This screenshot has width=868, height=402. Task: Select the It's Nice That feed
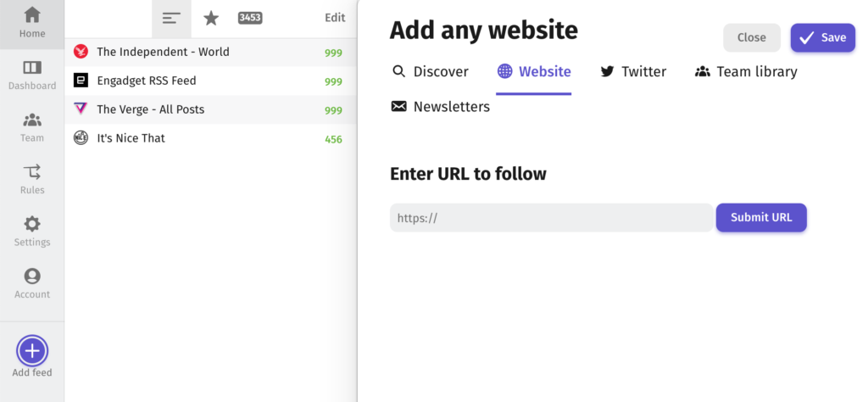(x=210, y=138)
